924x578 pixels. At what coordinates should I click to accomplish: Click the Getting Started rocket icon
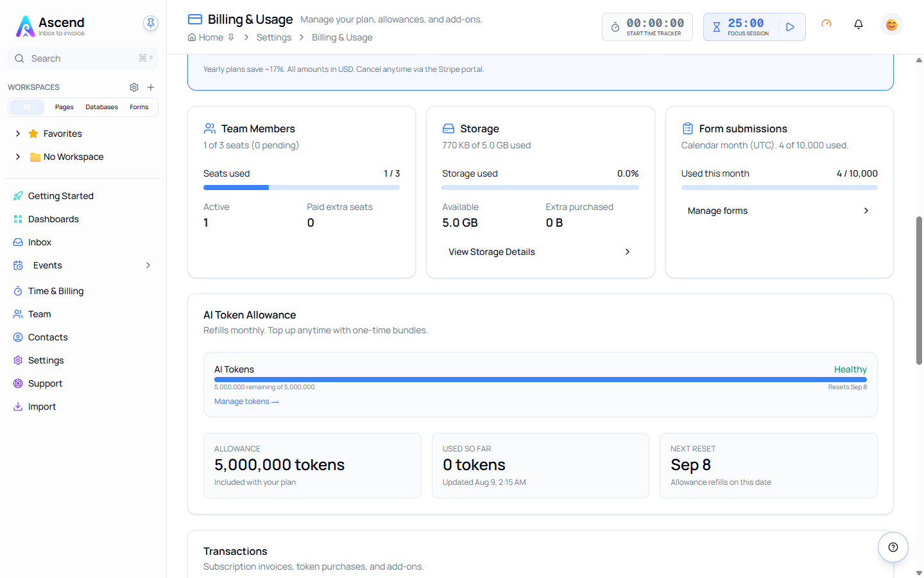(x=18, y=196)
